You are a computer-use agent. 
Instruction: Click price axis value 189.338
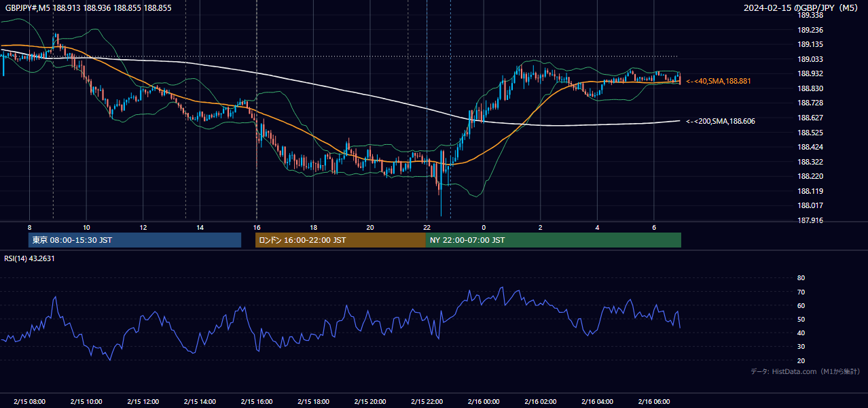[x=810, y=15]
